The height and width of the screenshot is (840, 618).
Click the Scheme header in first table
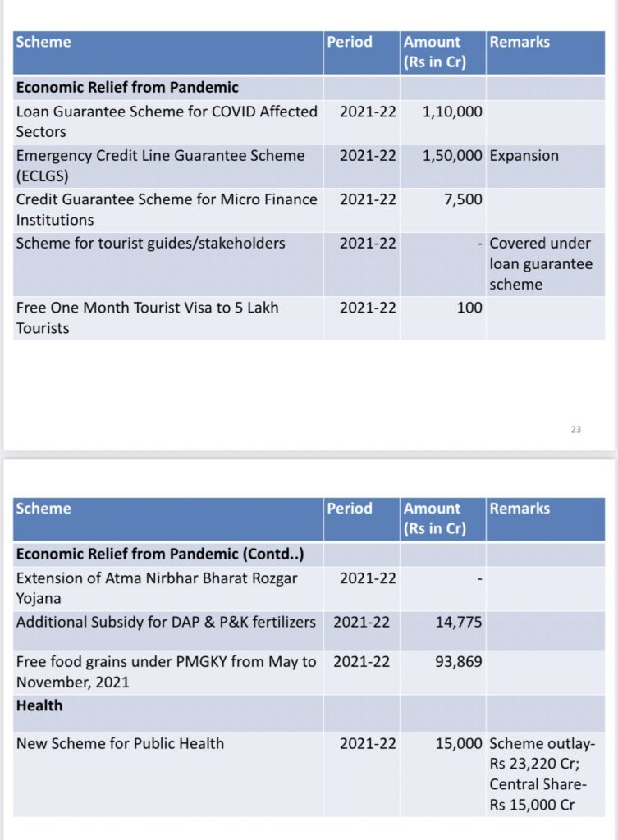click(43, 42)
